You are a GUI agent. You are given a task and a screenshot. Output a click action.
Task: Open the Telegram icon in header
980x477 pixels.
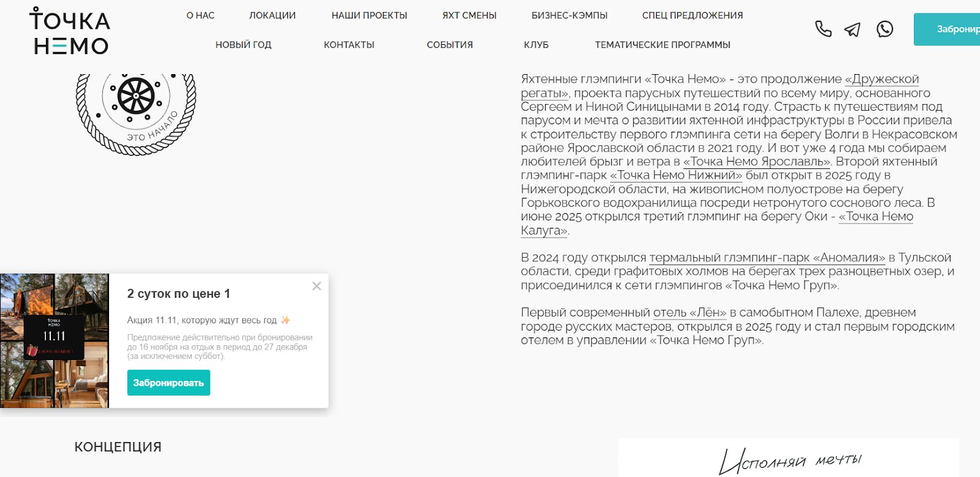tap(853, 29)
